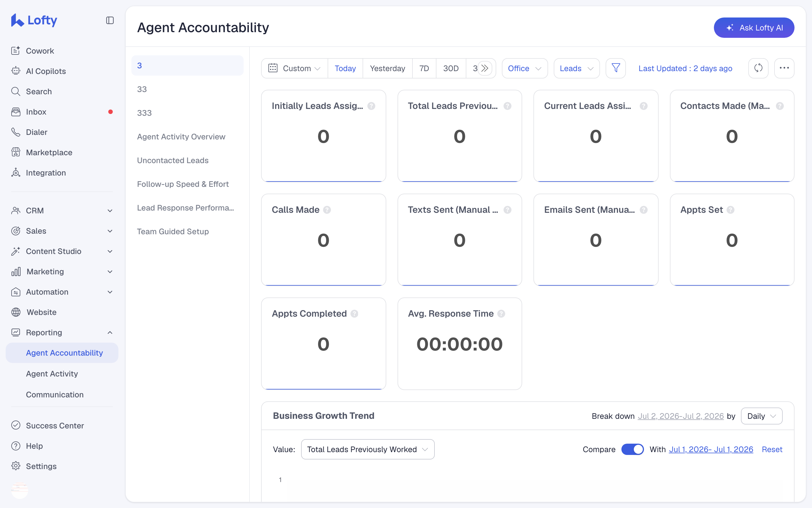Open Cowork from the sidebar
Image resolution: width=812 pixels, height=508 pixels.
(x=62, y=51)
